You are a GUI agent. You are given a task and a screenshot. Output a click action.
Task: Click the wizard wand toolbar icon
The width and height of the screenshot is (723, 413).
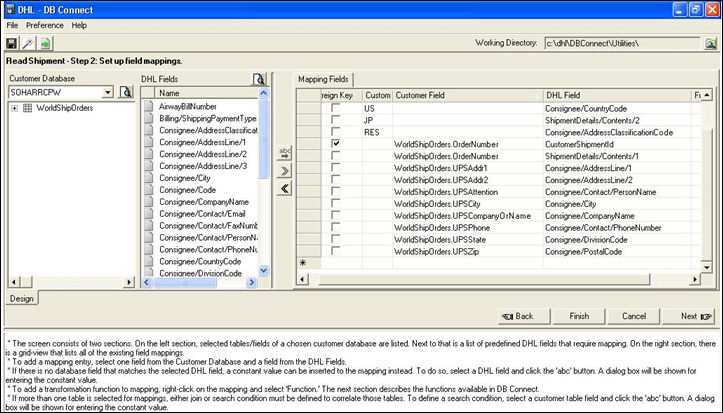(x=28, y=43)
